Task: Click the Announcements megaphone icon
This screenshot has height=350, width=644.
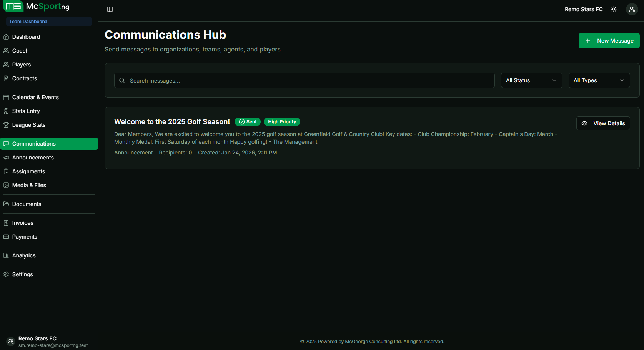Action: [6, 158]
